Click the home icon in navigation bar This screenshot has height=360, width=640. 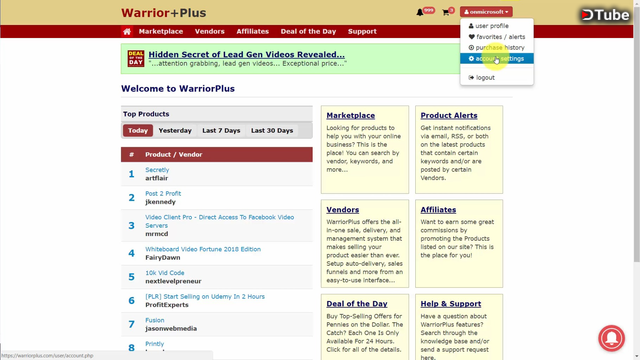127,31
